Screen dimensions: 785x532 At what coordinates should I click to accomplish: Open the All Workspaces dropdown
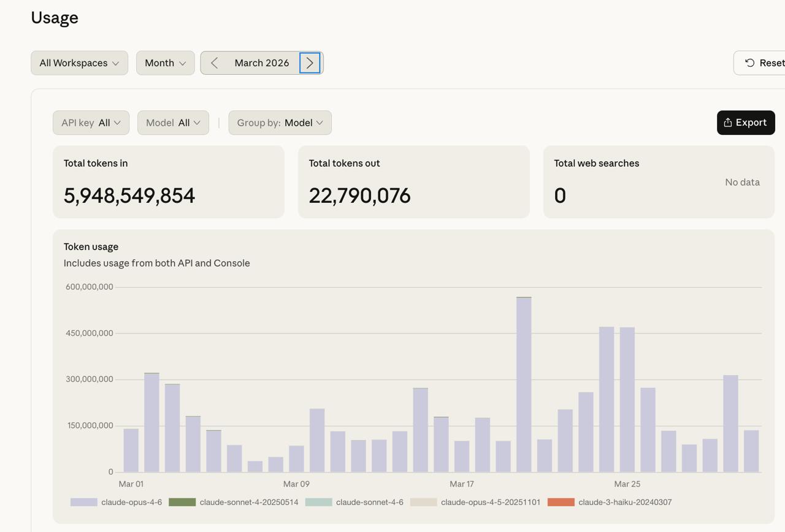(79, 63)
